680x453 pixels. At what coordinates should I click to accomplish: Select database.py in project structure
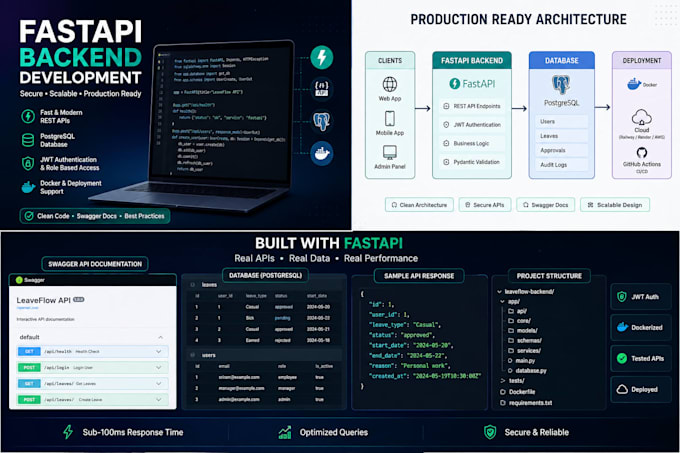point(527,371)
